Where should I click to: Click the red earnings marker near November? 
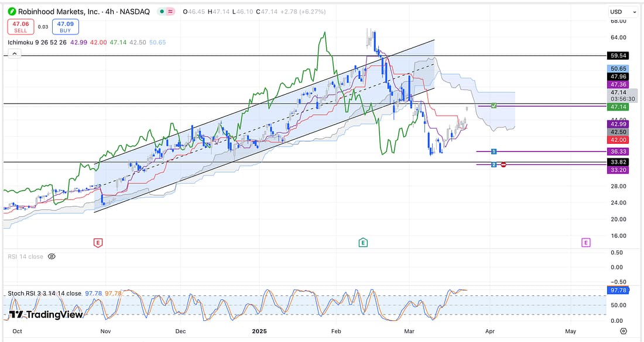[x=98, y=242]
